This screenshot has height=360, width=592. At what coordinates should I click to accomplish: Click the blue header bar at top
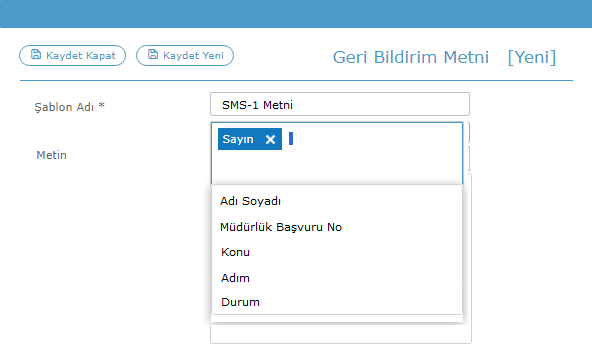click(296, 14)
